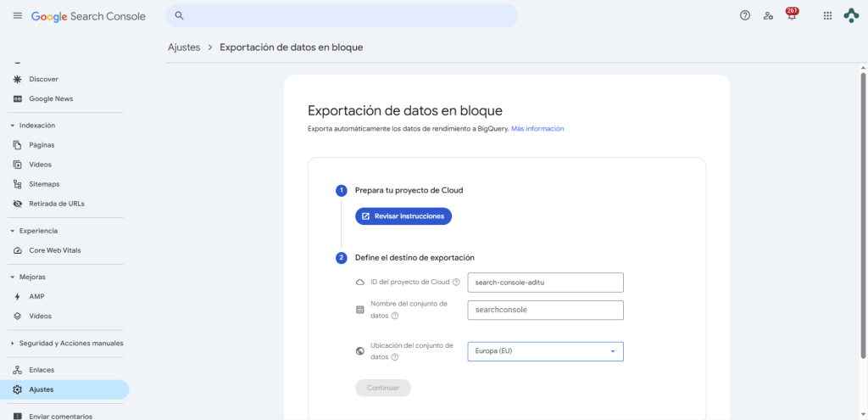The image size is (868, 420).
Task: Click the Ajustes breadcrumb link
Action: [184, 48]
